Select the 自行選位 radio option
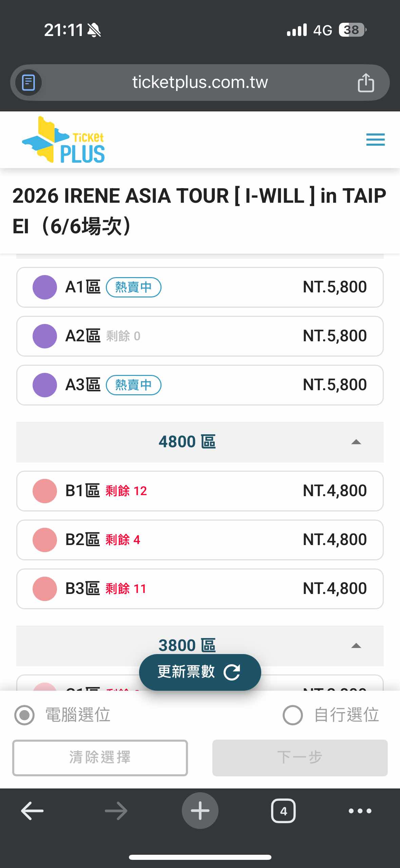The image size is (400, 868). tap(292, 715)
